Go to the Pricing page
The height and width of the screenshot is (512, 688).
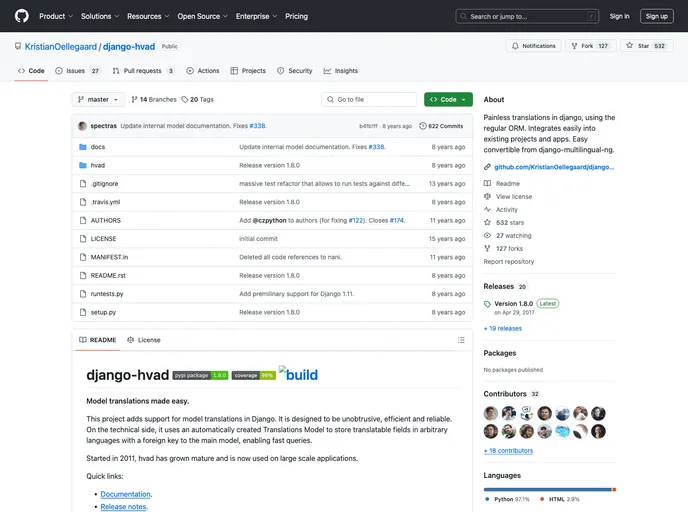pyautogui.click(x=296, y=16)
